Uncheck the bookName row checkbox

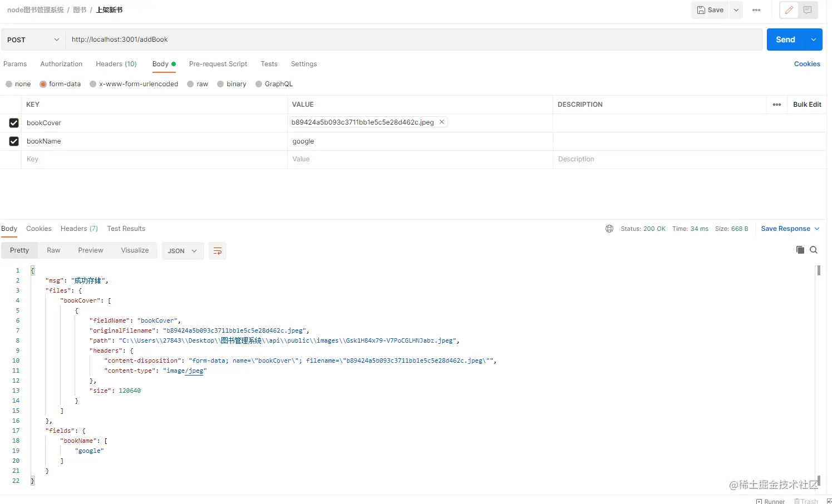click(14, 141)
